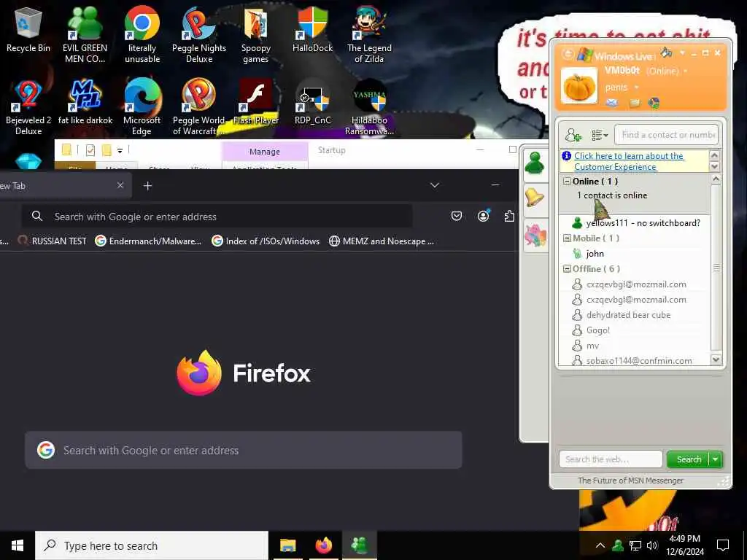Close the New Tab in Firefox
Screen dimensions: 747x560
(x=120, y=185)
